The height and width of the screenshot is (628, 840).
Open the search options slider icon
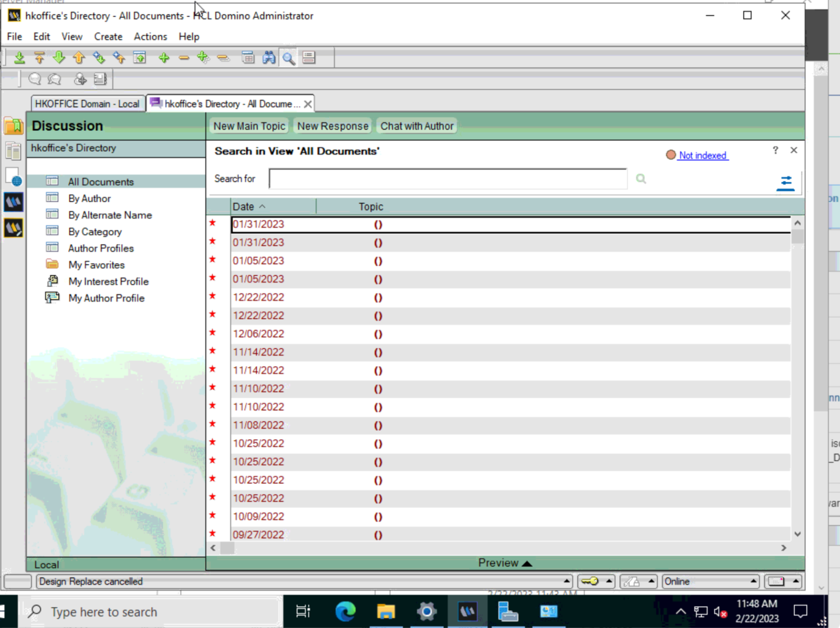click(786, 183)
